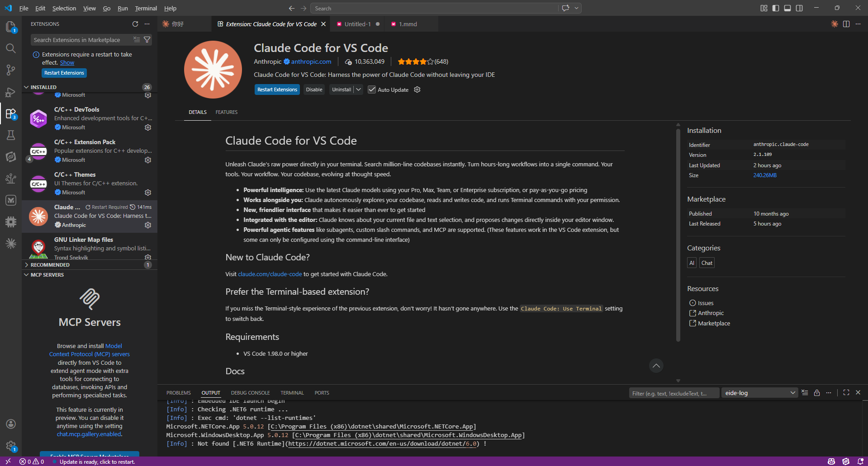Open the Testing flask icon view
868x466 pixels.
tap(11, 135)
